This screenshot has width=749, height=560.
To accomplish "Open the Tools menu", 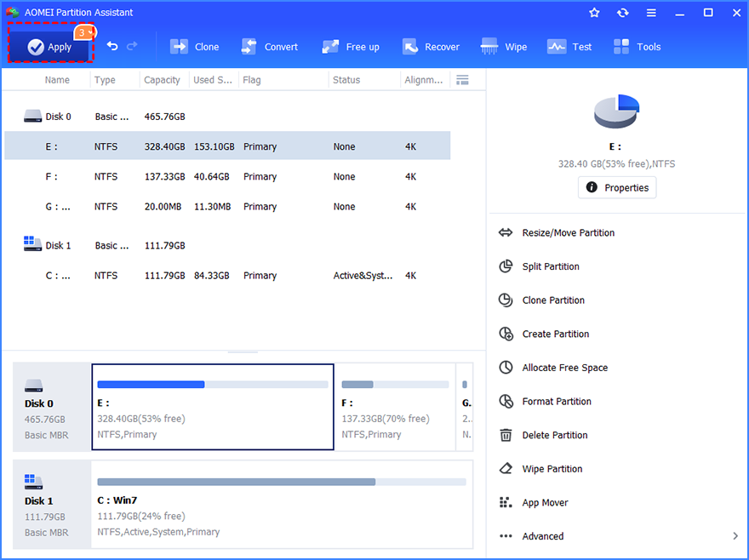I will click(x=637, y=48).
